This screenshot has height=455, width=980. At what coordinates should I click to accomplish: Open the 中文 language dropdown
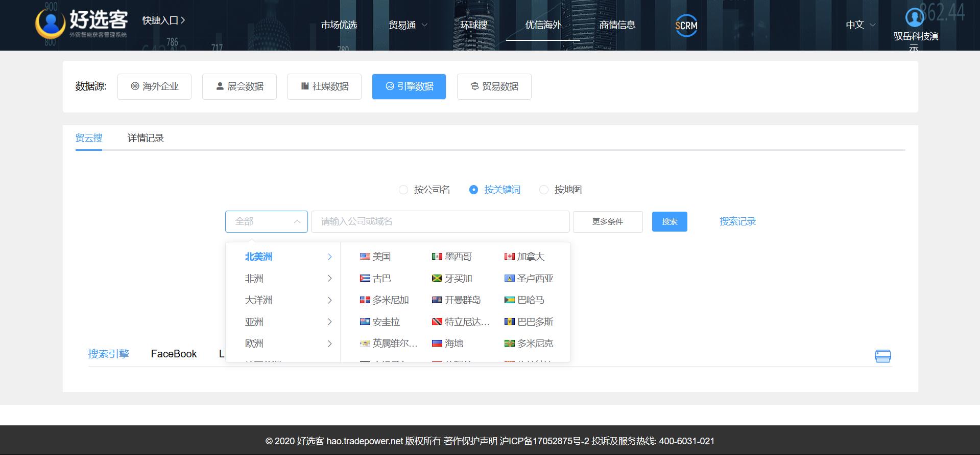click(861, 25)
